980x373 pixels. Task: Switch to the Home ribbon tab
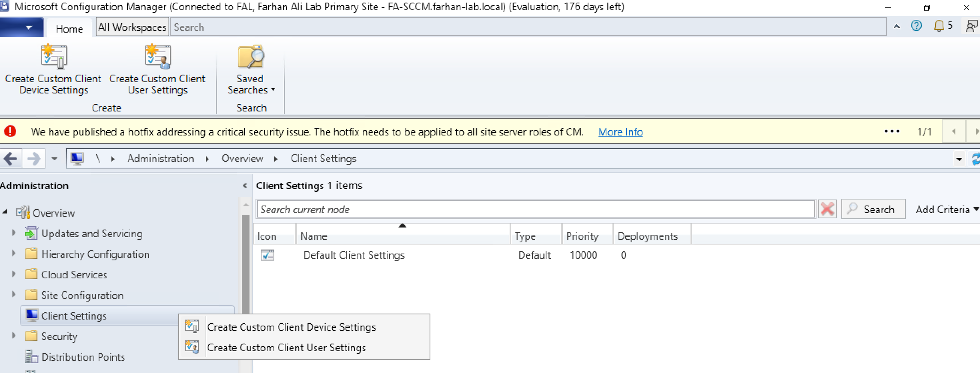tap(69, 29)
